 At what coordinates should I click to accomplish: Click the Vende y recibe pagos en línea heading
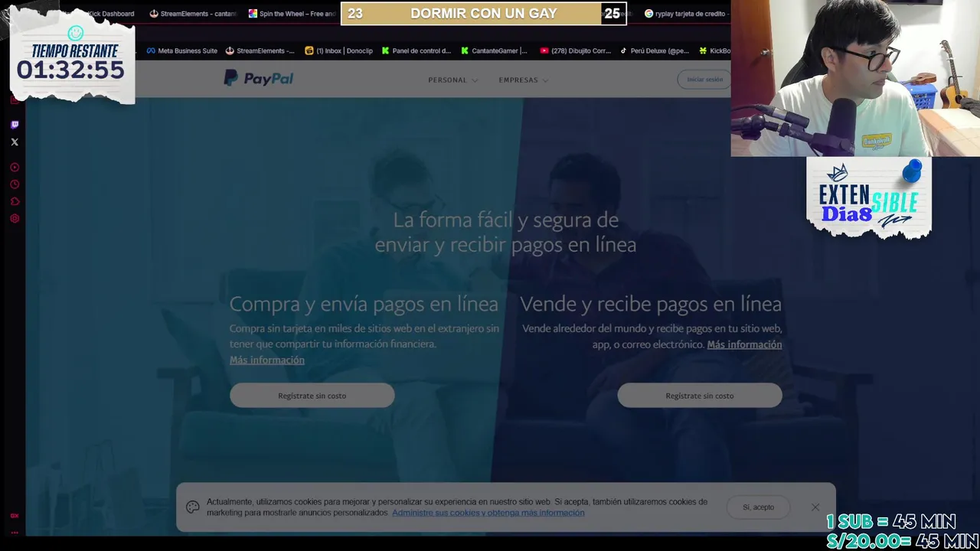pyautogui.click(x=651, y=304)
